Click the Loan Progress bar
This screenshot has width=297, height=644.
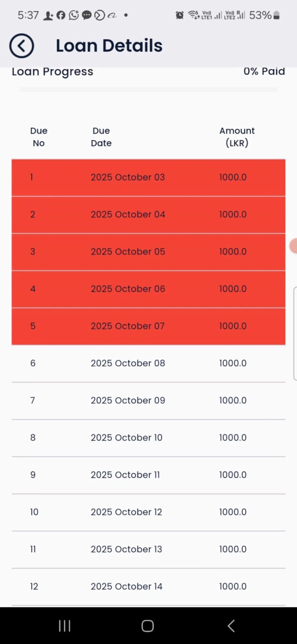[148, 90]
